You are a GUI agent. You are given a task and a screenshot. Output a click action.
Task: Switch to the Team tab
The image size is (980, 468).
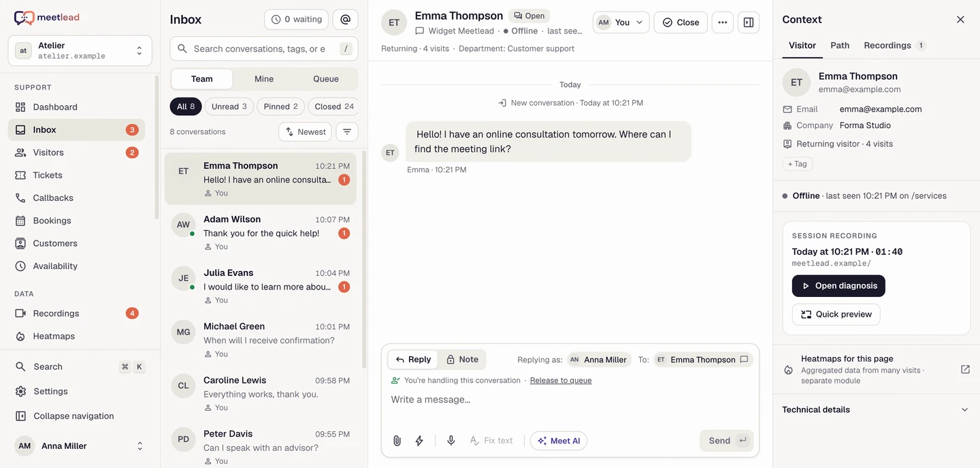[x=201, y=79]
